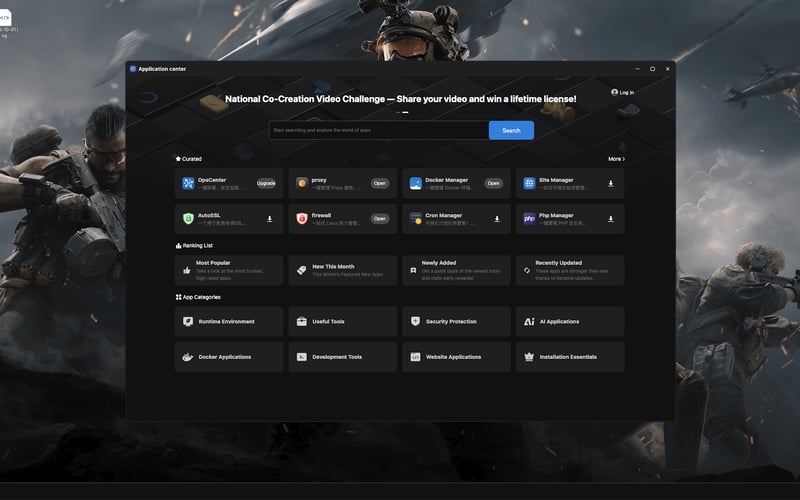Open the proxy app
The image size is (800, 500).
380,183
